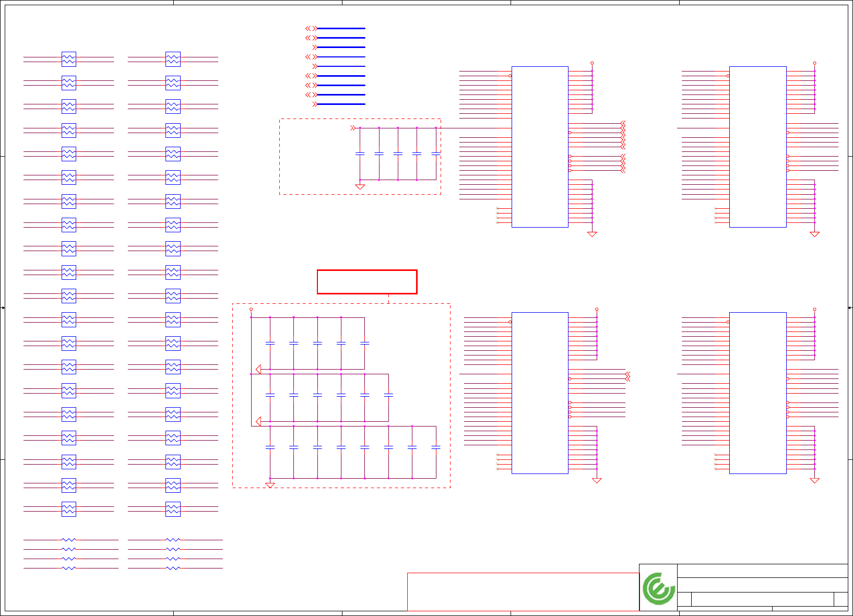Select the lower-right IC block

[757, 393]
